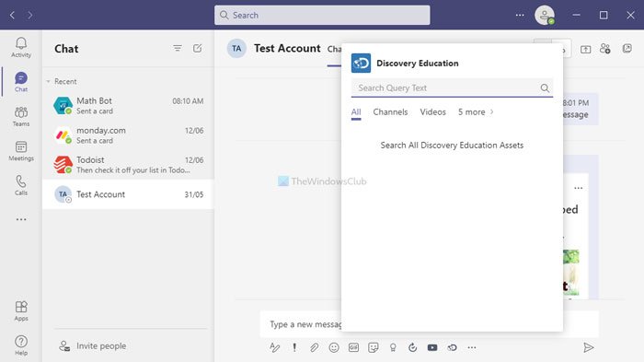Send the message with arrow icon
This screenshot has height=362, width=644.
(589, 347)
